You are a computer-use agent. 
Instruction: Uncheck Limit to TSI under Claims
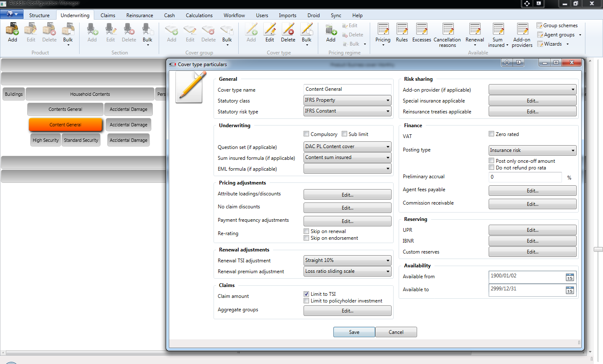point(306,294)
